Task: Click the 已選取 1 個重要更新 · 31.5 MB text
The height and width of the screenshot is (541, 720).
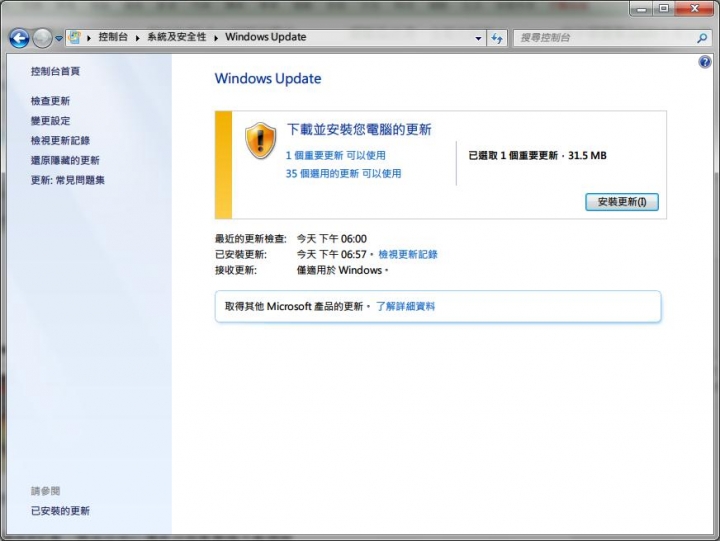Action: tap(537, 156)
